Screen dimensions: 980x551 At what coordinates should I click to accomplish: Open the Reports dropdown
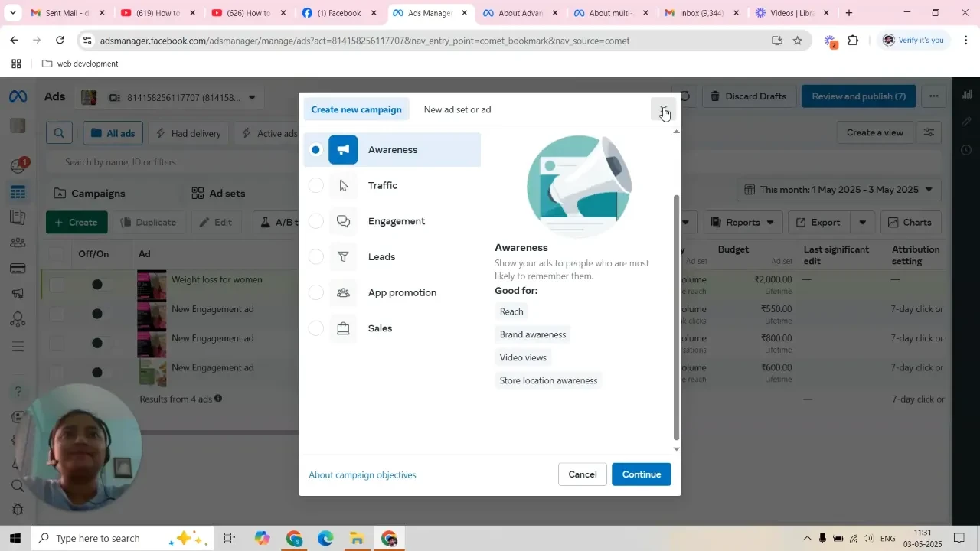pyautogui.click(x=742, y=223)
